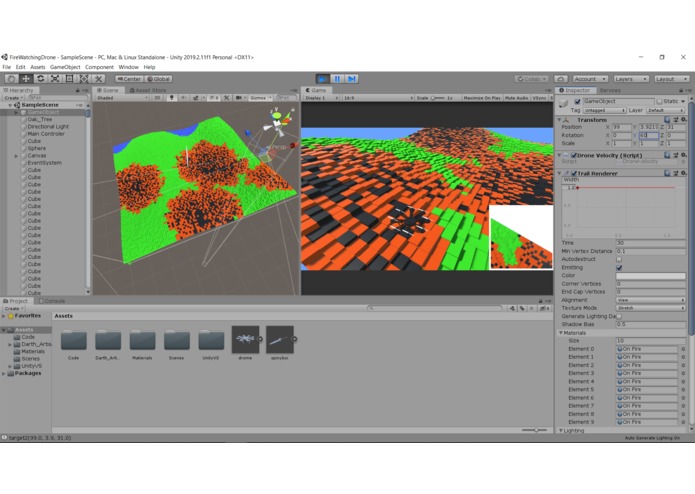Viewport: 695px width, 494px height.
Task: Open the Layers dropdown
Action: click(631, 79)
